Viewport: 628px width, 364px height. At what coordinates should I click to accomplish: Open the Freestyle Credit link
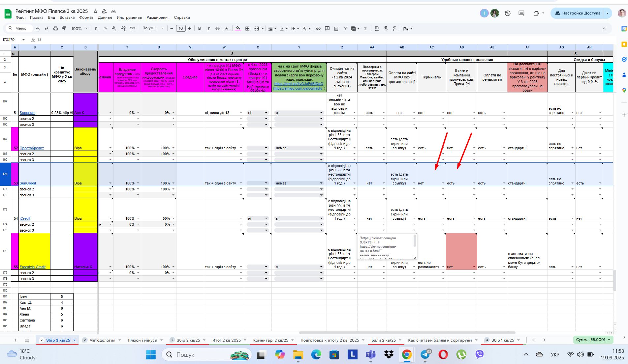(33, 267)
